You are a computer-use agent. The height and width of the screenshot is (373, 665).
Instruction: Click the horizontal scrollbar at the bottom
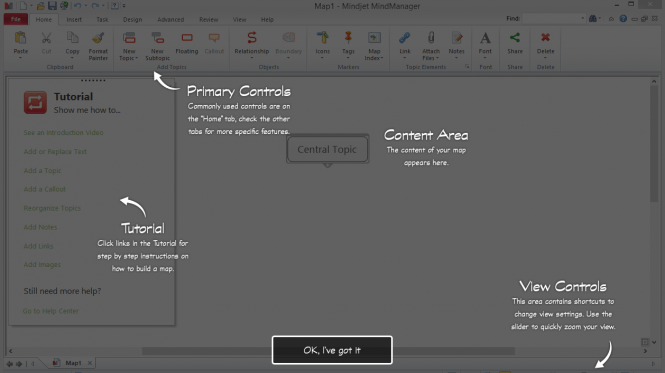328,351
